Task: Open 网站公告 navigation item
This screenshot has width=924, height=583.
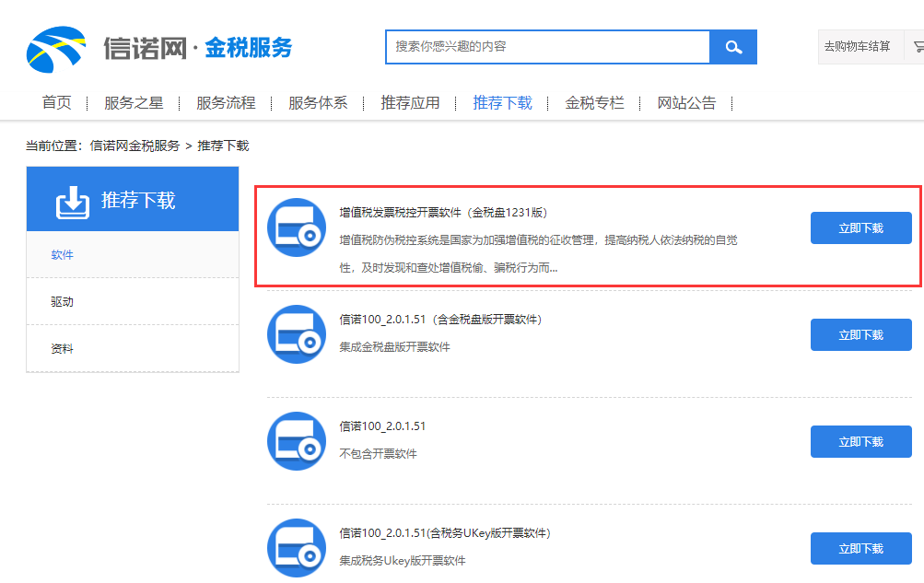Action: pos(686,102)
